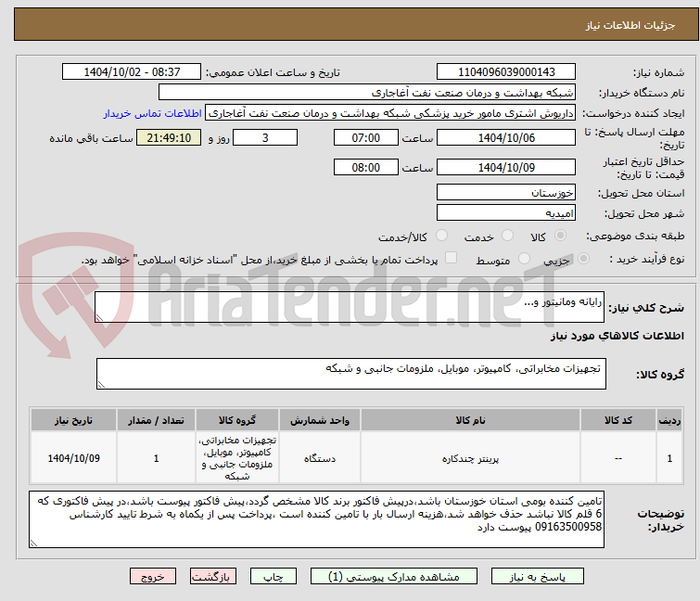Image resolution: width=700 pixels, height=601 pixels.
Task: Click the remaining time 21:49:10 field
Action: point(169,137)
